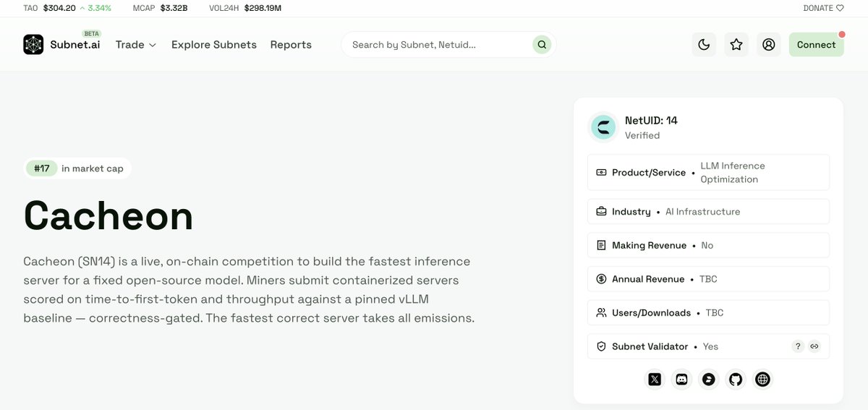
Task: Go to Explore Subnets
Action: point(214,44)
